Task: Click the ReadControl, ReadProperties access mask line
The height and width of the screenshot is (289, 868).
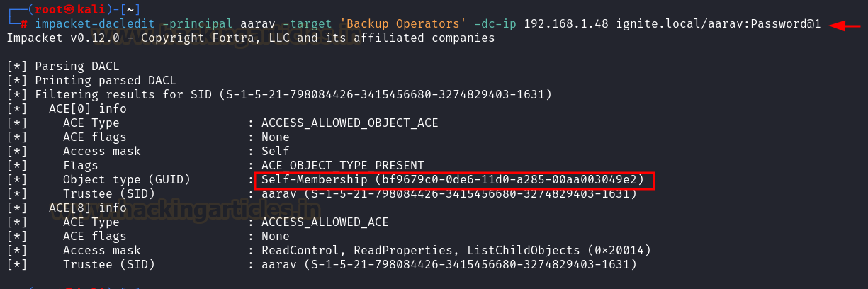Action: pos(456,251)
